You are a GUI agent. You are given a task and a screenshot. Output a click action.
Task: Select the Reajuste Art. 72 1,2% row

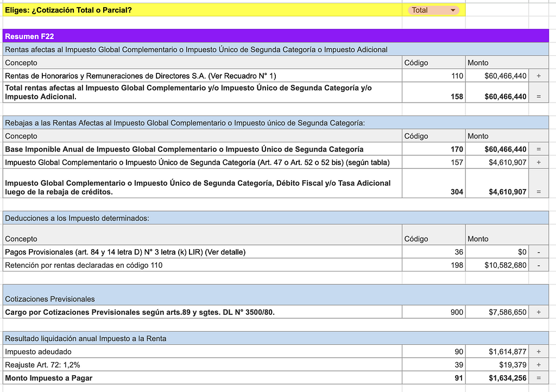tap(163, 364)
